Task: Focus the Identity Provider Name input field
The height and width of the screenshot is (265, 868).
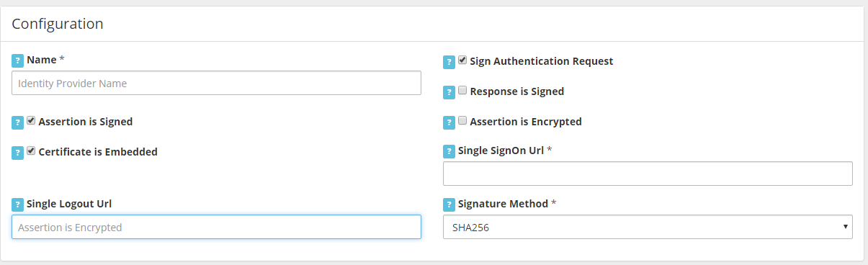Action: click(216, 83)
